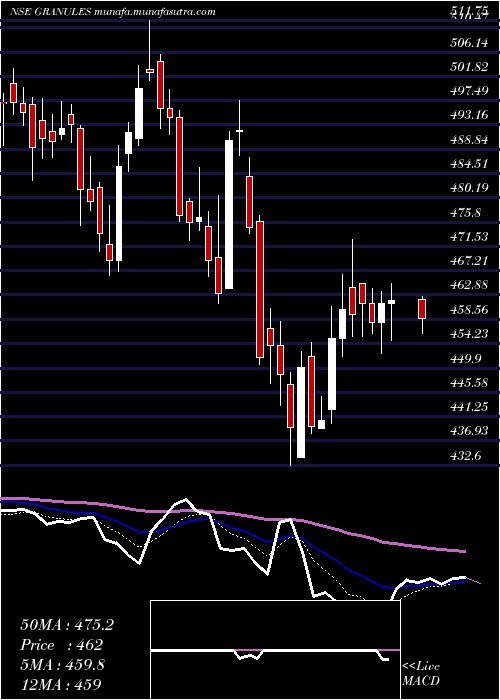Click the 480.19 price axis label
Screen dimensions: 500x700
(x=469, y=188)
